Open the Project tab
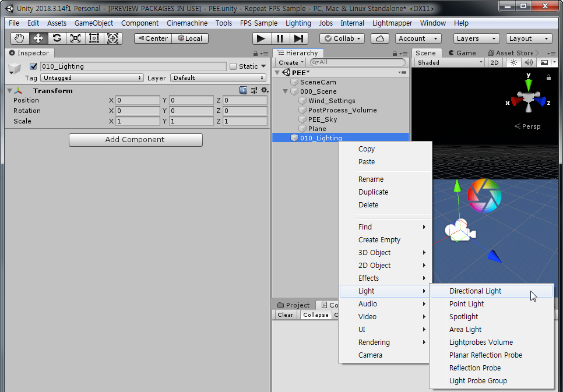563x392 pixels. tap(294, 305)
